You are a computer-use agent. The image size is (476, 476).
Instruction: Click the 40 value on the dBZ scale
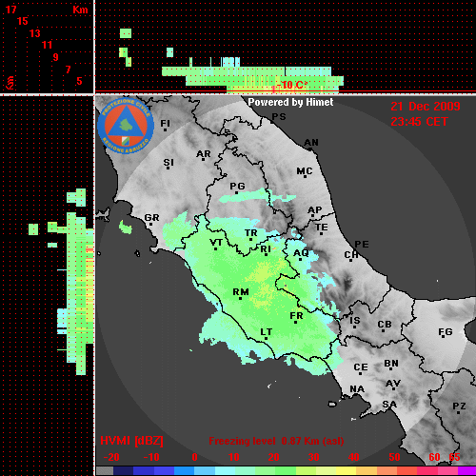pyautogui.click(x=354, y=457)
